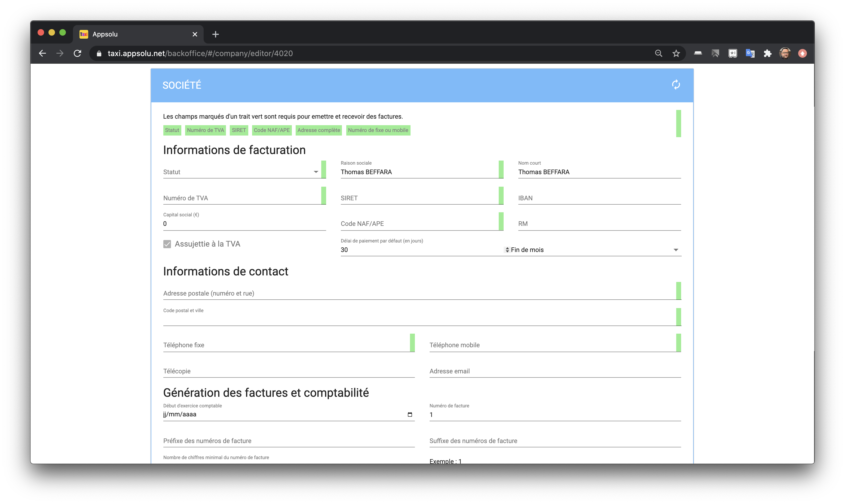
Task: Reload the page with browser reload icon
Action: pos(77,53)
